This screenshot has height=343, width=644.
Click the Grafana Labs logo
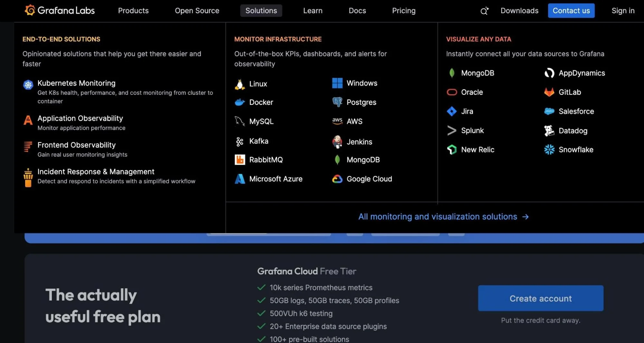tap(60, 10)
